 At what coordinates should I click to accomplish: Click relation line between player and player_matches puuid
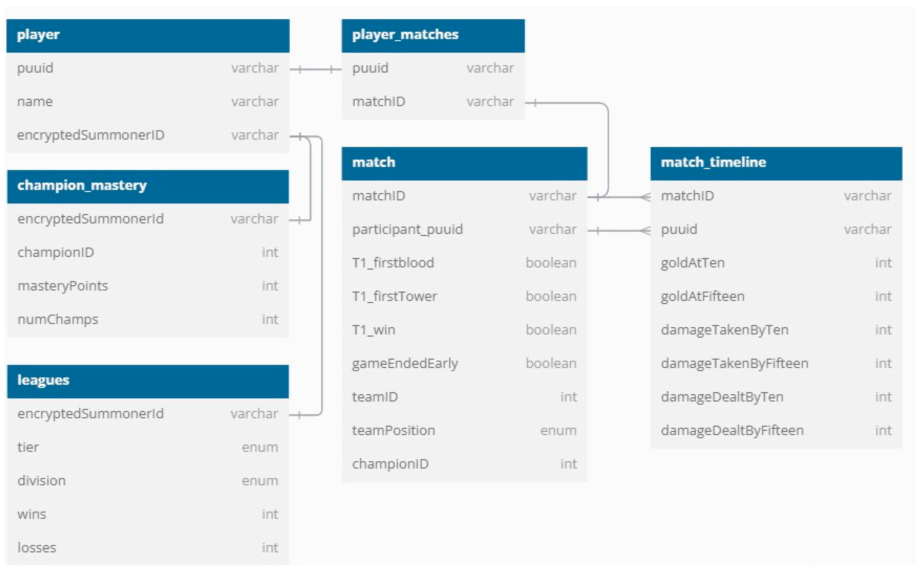[315, 69]
